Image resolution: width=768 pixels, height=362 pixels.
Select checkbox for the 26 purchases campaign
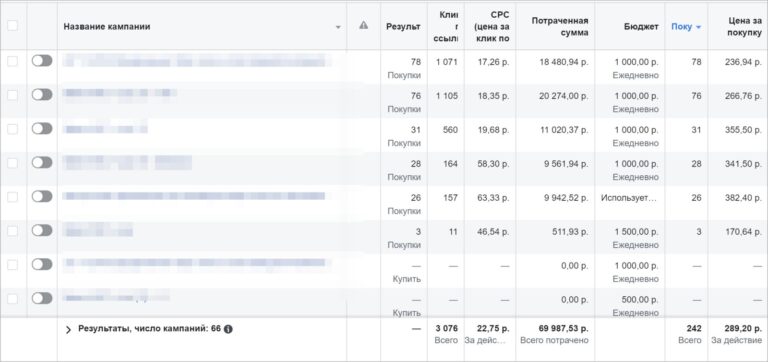(x=12, y=197)
